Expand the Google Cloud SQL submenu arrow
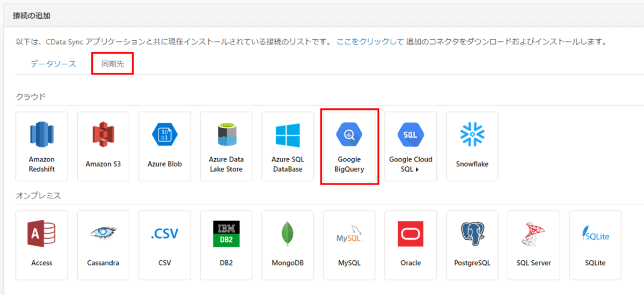 [417, 169]
